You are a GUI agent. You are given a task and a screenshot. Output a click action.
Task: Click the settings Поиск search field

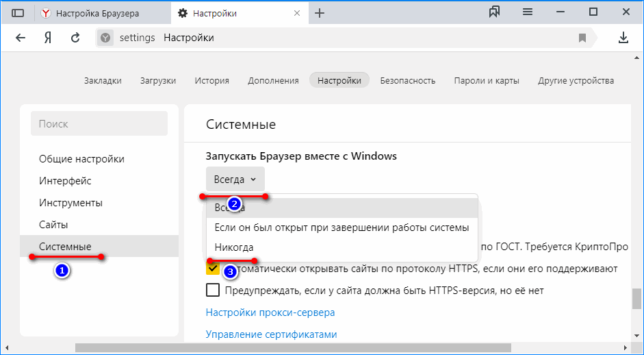[x=99, y=124]
